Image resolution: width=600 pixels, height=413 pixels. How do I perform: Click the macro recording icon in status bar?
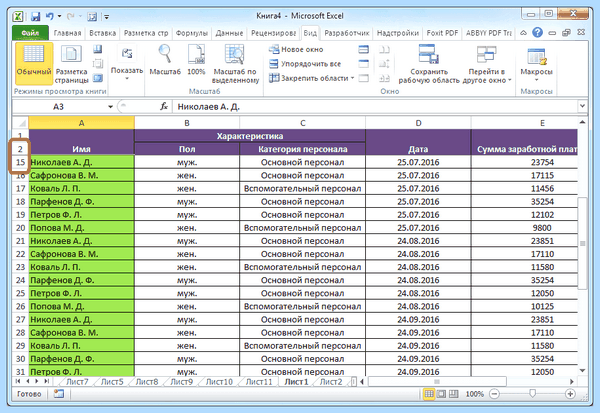tap(59, 393)
